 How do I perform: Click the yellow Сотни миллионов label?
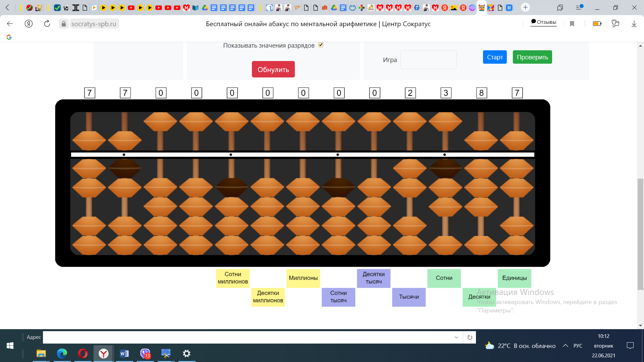click(233, 278)
